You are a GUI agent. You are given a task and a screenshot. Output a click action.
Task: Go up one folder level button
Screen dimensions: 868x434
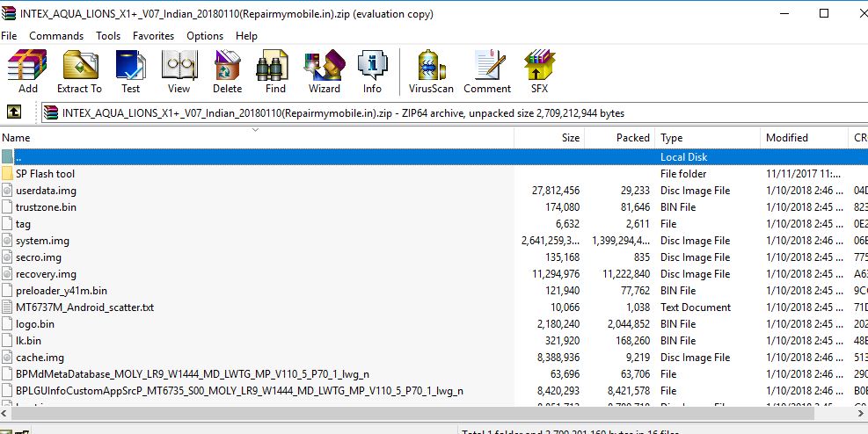pyautogui.click(x=14, y=112)
